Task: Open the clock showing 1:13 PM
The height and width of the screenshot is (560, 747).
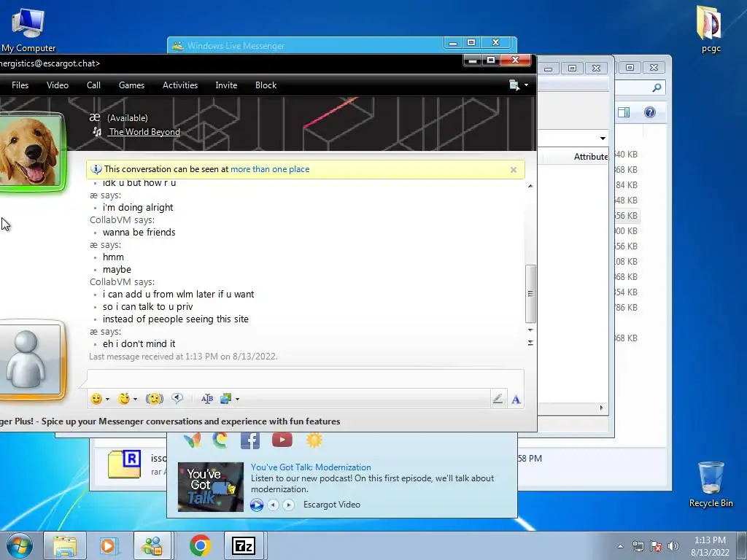Action: tap(710, 546)
